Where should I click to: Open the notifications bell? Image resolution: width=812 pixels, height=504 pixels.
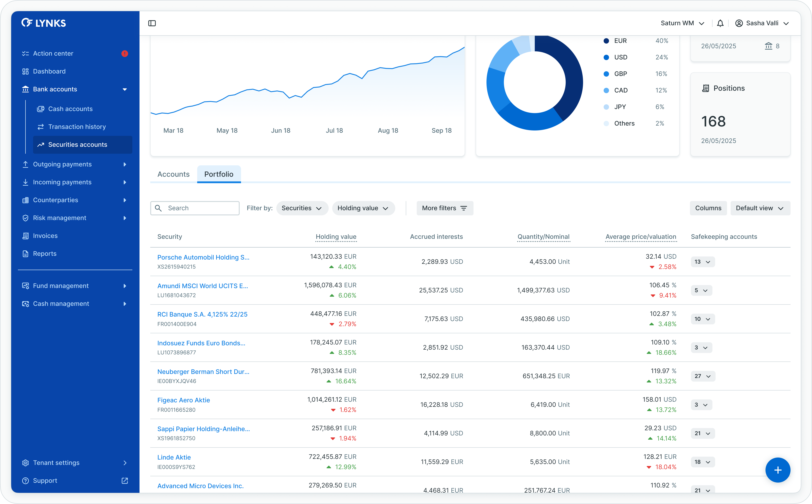pyautogui.click(x=720, y=23)
